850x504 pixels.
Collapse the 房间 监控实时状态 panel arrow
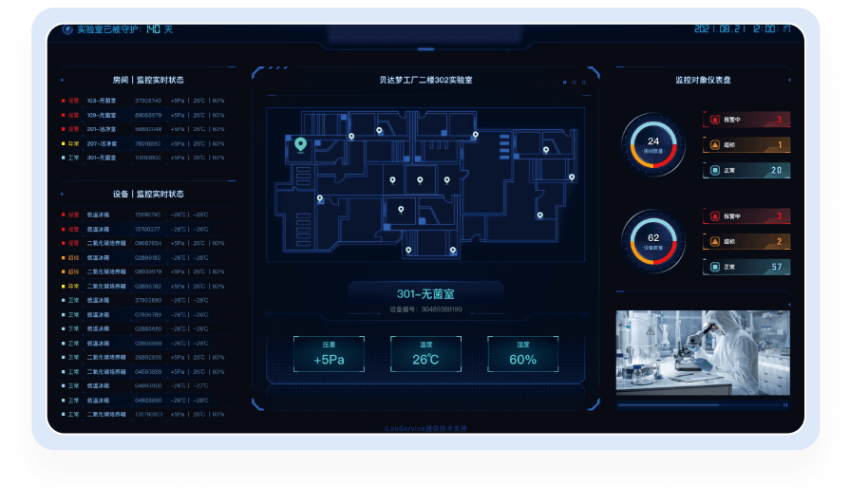63,81
